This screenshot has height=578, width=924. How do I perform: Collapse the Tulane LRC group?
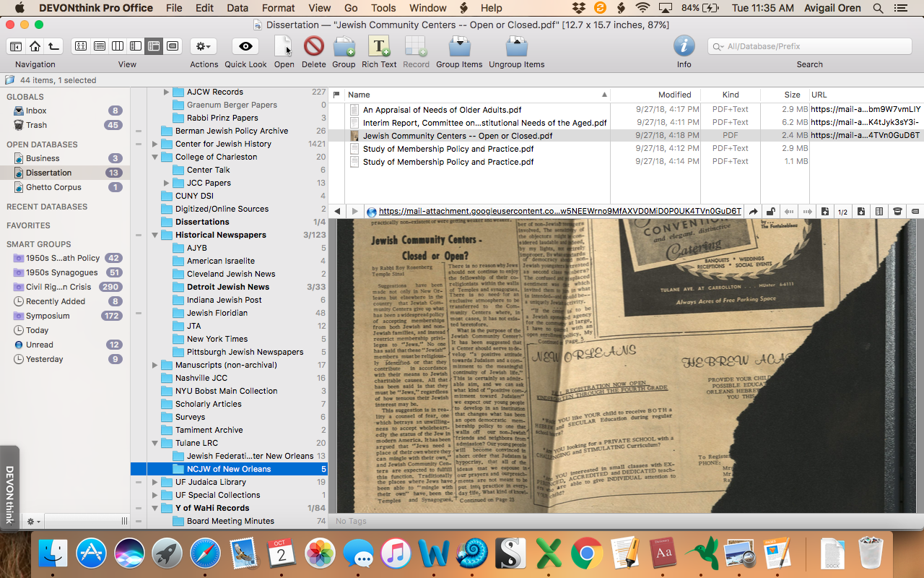[x=155, y=443]
